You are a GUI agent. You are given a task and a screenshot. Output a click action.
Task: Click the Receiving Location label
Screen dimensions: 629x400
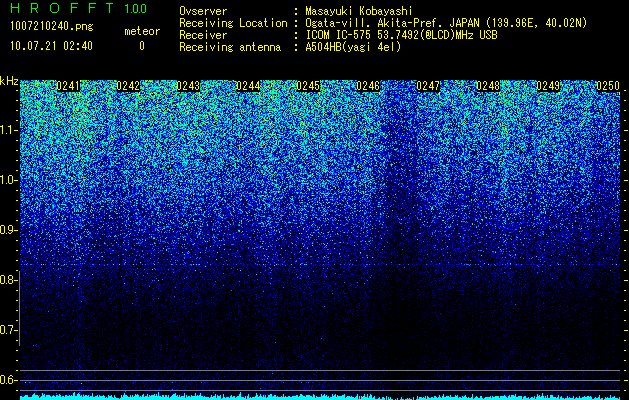(x=233, y=23)
